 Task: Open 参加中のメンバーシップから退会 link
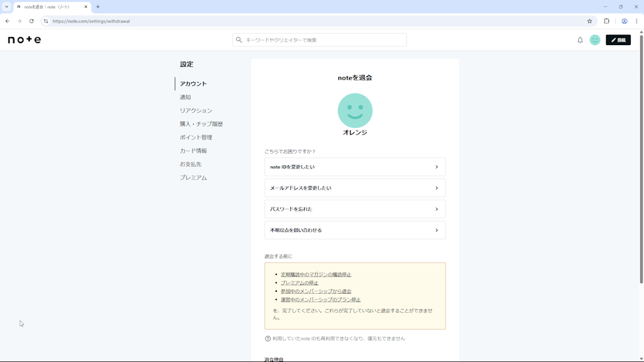pyautogui.click(x=316, y=291)
